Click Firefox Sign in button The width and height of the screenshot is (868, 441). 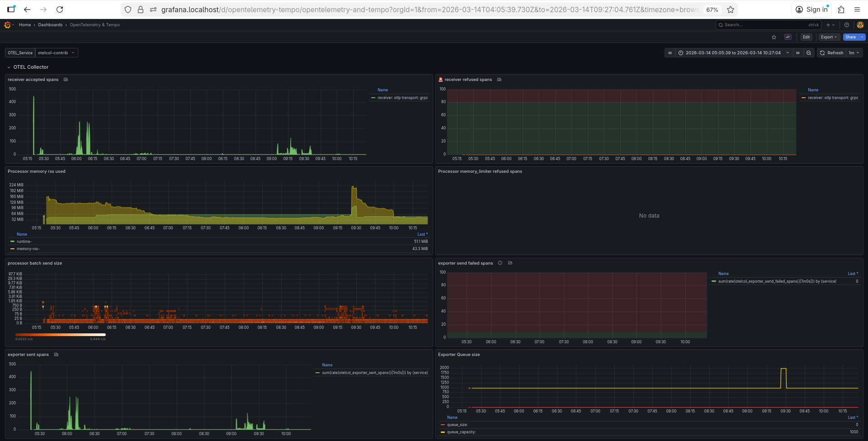[x=811, y=9]
